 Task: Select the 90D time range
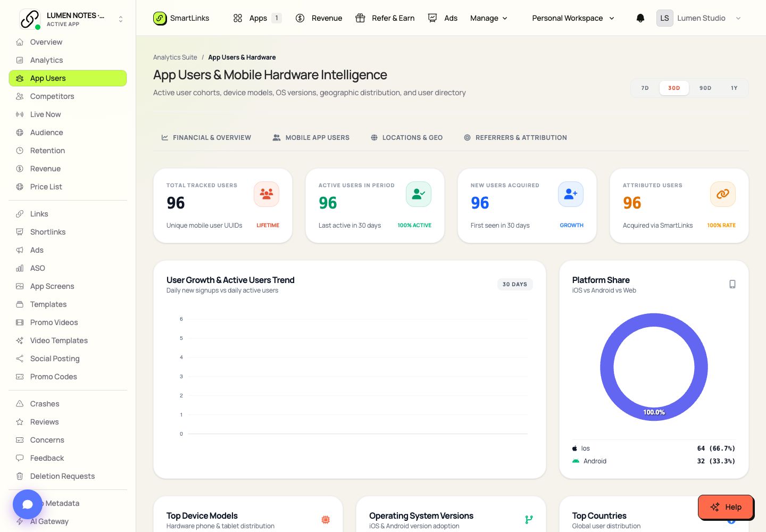click(x=705, y=88)
